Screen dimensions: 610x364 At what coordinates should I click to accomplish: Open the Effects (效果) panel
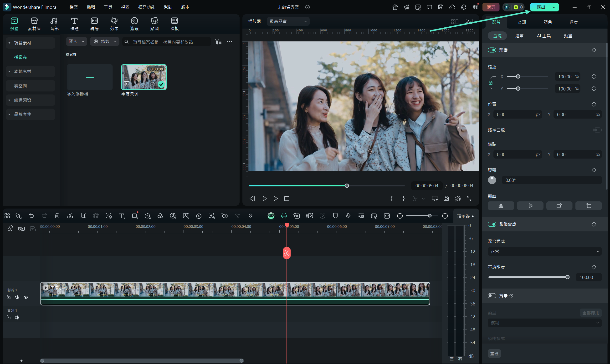coord(114,24)
